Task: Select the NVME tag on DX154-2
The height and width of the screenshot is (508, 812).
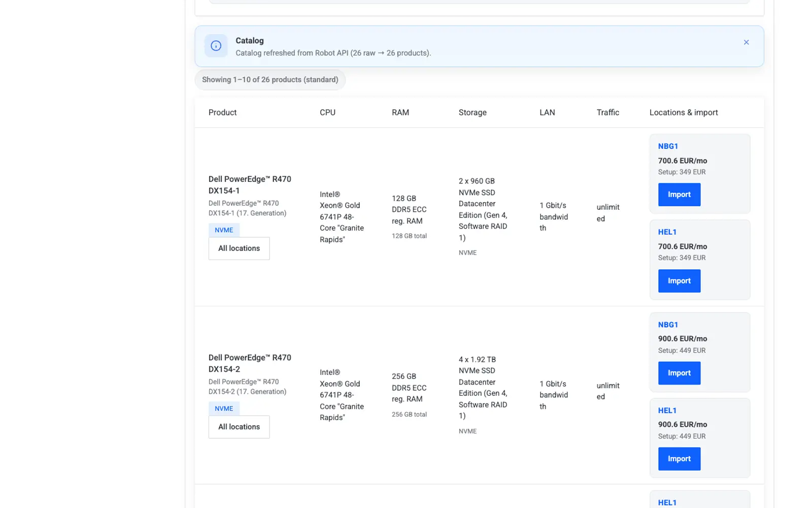Action: pyautogui.click(x=224, y=408)
